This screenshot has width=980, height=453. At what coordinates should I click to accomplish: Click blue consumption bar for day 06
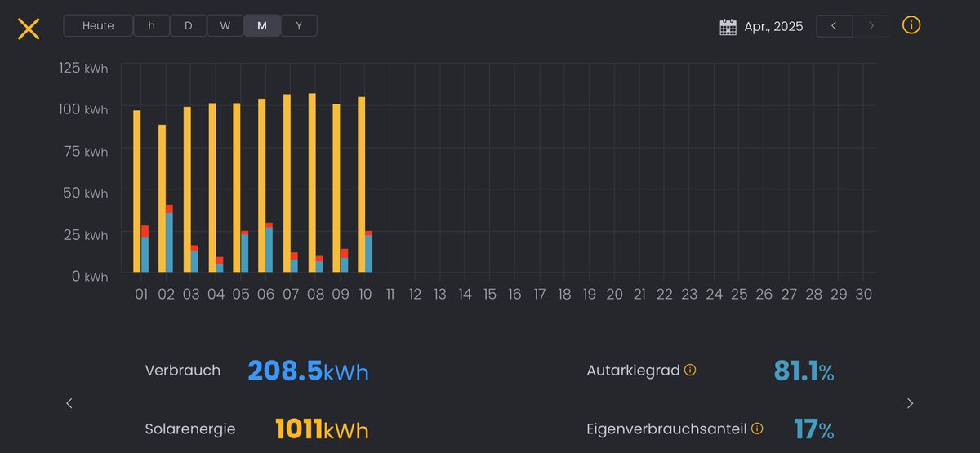tap(269, 250)
